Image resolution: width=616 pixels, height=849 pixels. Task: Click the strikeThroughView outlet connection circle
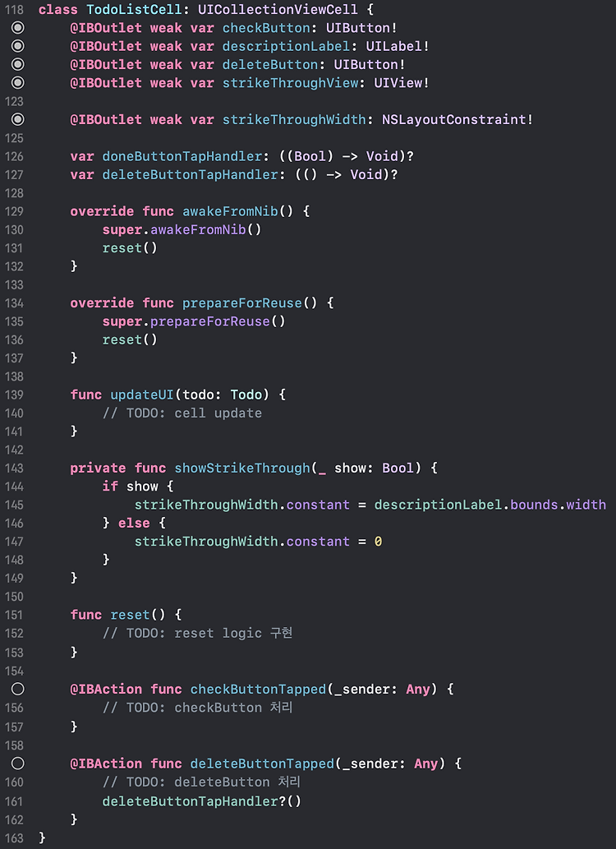pos(18,83)
